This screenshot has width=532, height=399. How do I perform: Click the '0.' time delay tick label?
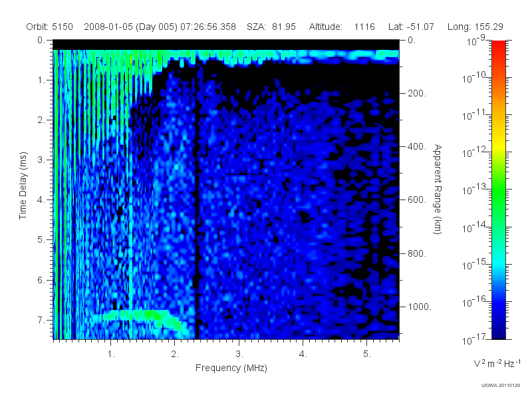(x=41, y=41)
